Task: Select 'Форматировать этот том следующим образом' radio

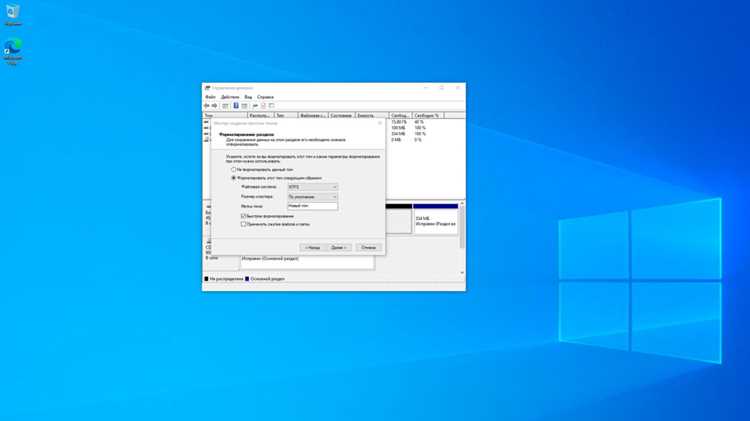Action: coord(234,178)
